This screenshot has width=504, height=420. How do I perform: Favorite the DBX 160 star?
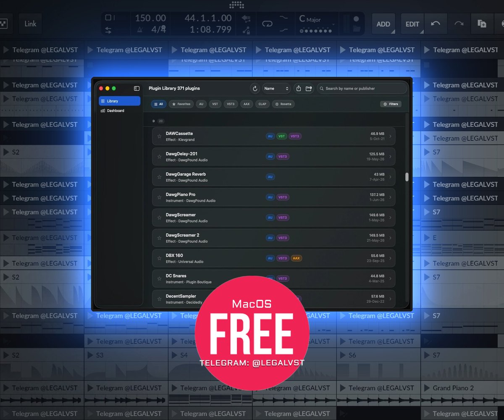tap(159, 258)
